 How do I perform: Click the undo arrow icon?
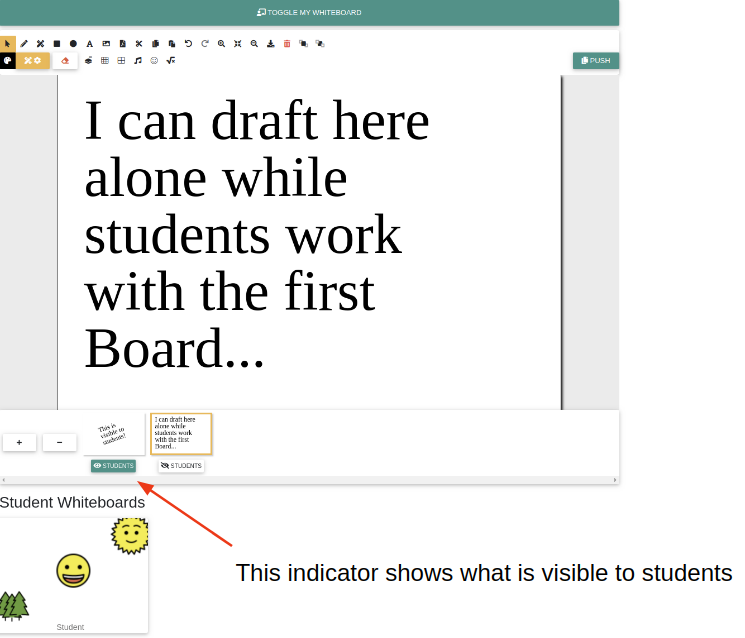[x=188, y=44]
